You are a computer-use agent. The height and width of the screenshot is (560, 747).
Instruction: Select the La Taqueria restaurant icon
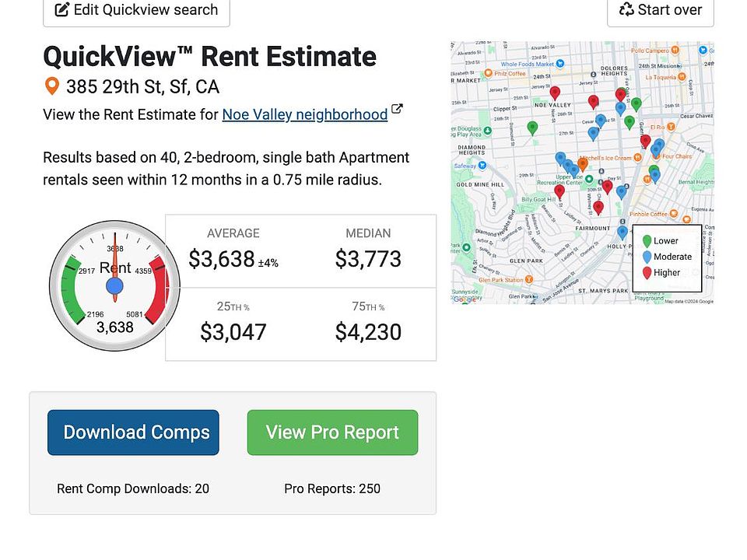[682, 77]
